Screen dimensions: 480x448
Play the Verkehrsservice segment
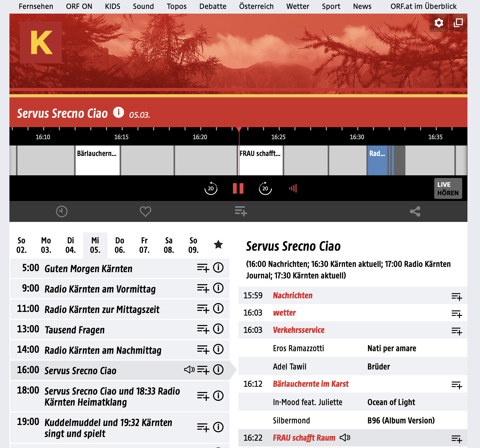299,330
